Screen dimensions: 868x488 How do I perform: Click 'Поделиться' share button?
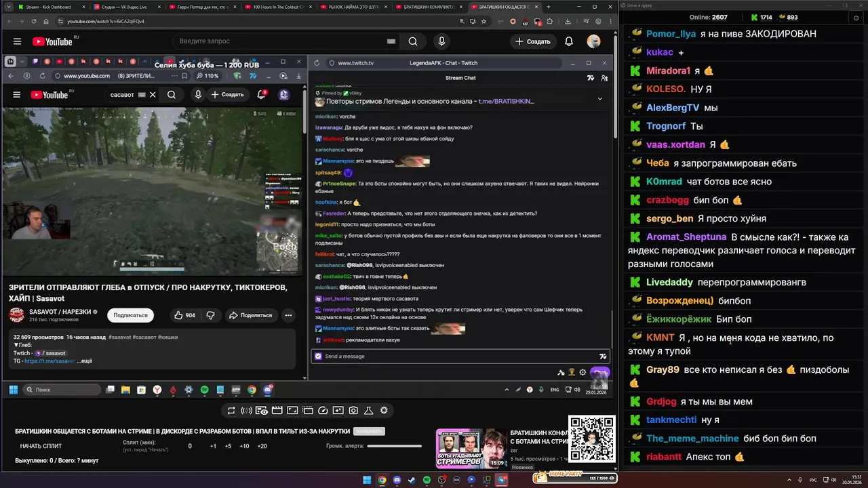(x=250, y=315)
